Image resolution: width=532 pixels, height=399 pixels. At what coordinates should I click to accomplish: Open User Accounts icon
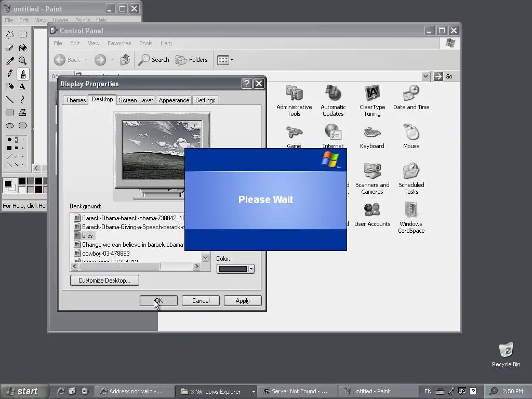click(372, 215)
